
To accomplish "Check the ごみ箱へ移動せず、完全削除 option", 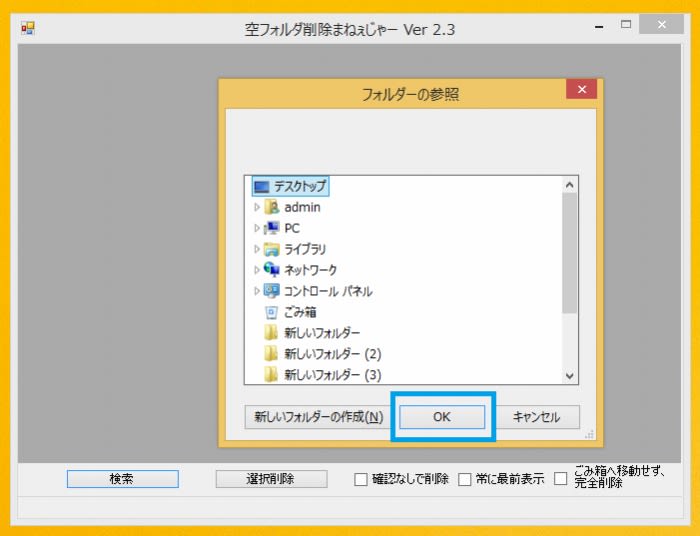I will click(x=560, y=479).
